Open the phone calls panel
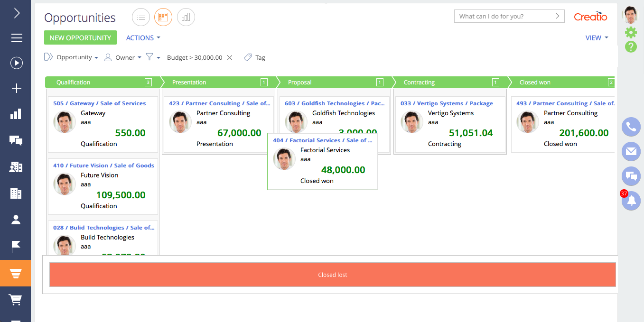 point(631,127)
